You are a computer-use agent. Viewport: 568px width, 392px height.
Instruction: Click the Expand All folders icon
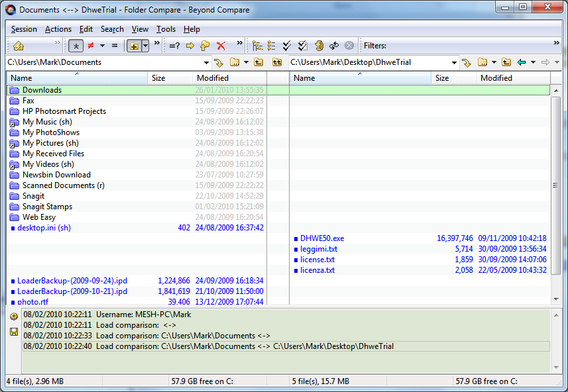[256, 45]
